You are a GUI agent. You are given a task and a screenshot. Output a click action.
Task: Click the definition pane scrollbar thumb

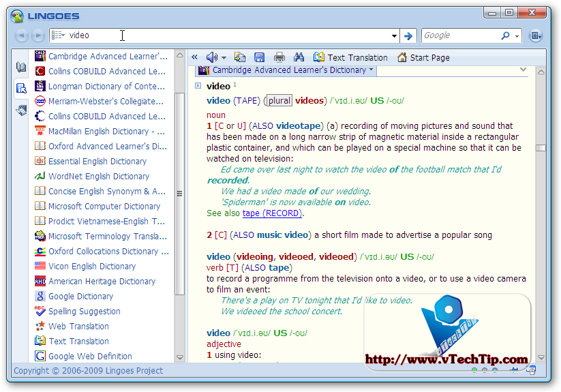pos(541,148)
